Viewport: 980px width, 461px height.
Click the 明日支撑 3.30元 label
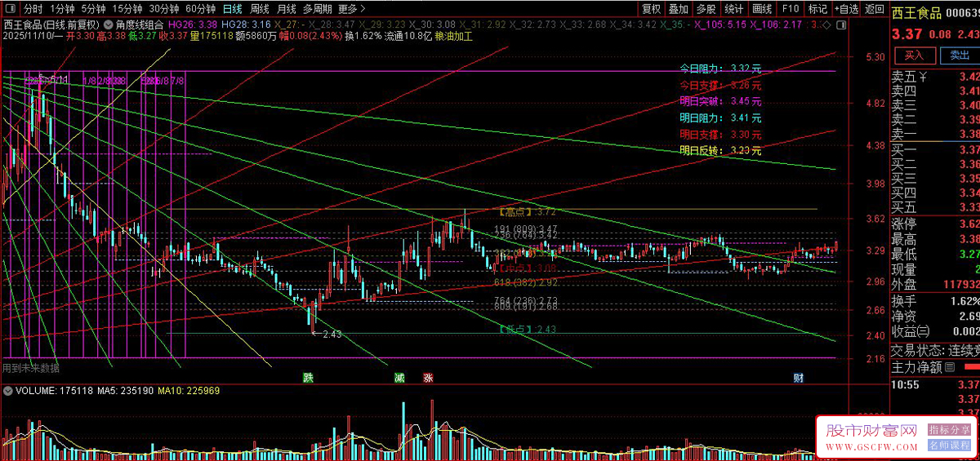[720, 134]
